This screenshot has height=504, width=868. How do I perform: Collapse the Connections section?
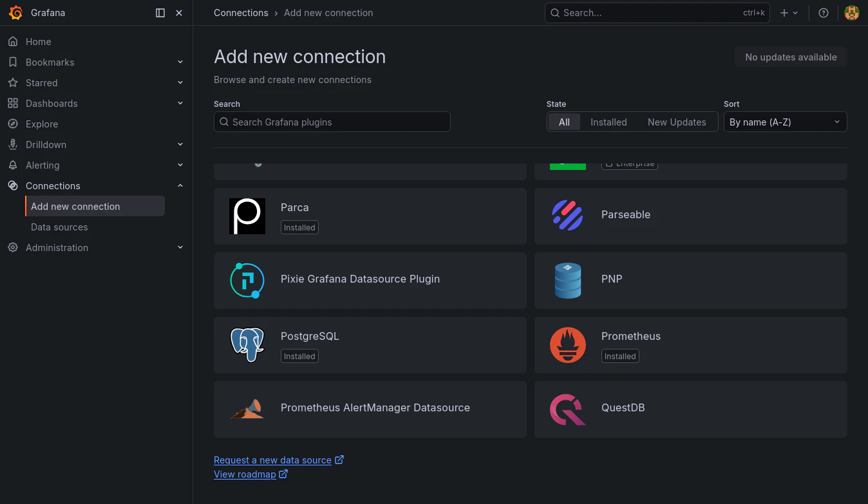180,186
